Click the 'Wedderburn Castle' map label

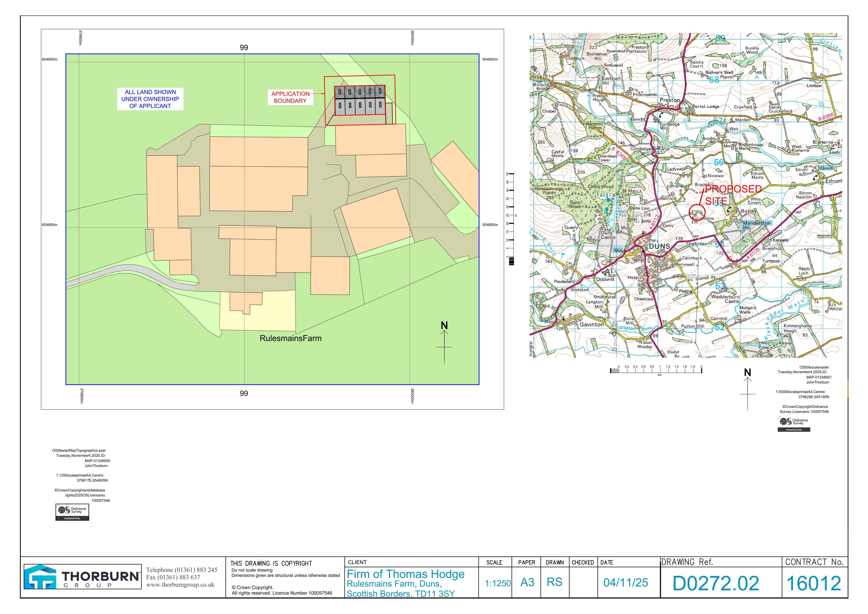(x=725, y=299)
